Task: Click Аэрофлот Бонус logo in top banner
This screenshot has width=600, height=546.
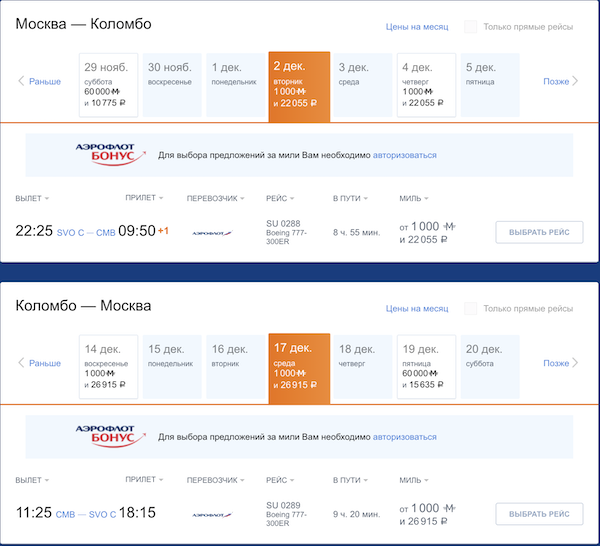Action: click(108, 154)
